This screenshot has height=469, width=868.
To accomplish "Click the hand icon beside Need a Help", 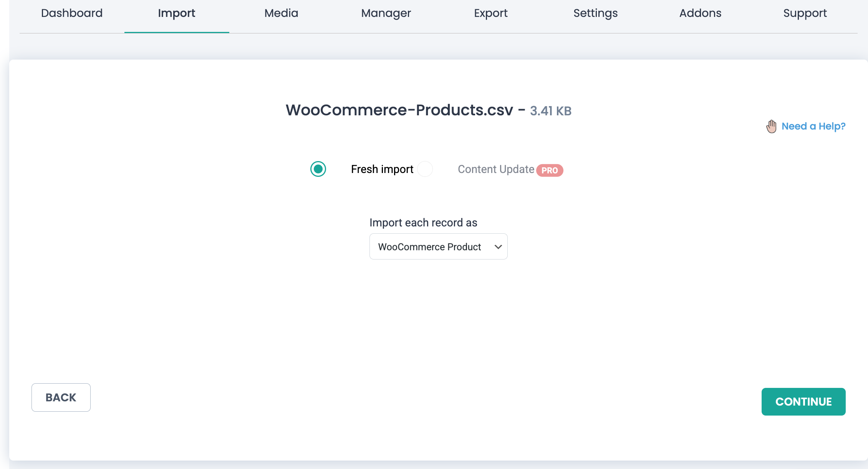I will [771, 126].
